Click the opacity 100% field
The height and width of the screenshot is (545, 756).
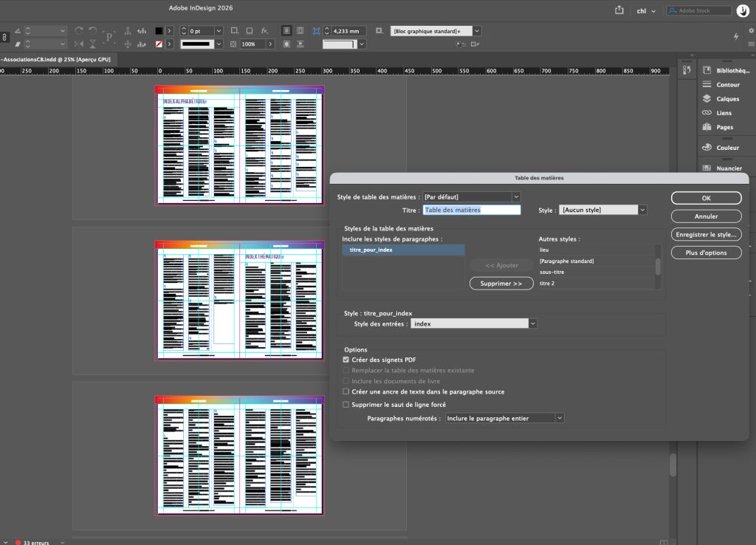click(x=252, y=44)
